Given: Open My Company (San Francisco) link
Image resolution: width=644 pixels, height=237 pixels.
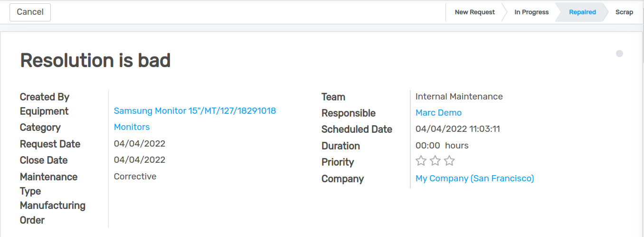Looking at the screenshot, I should (x=474, y=178).
